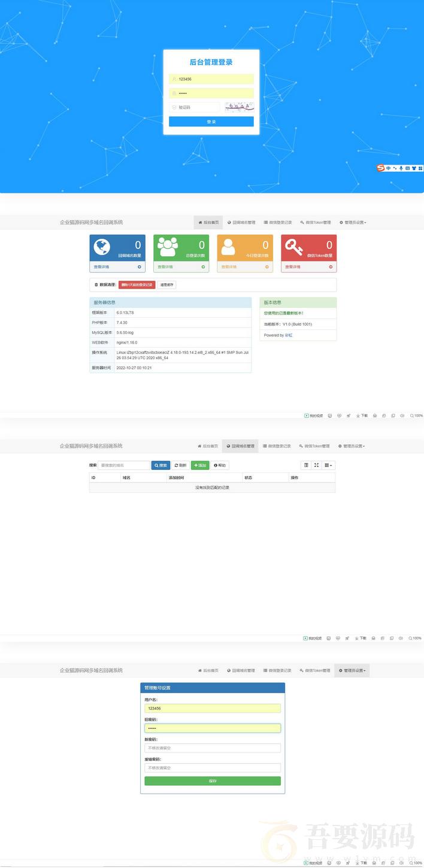Open 微信Token管理 tab in the domain list navbar
Viewport: 424px width, 868px height.
click(x=314, y=446)
